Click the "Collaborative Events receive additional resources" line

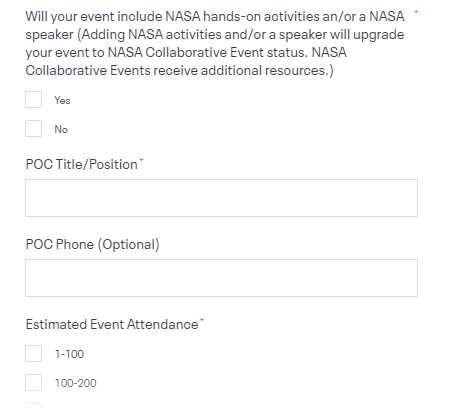179,70
